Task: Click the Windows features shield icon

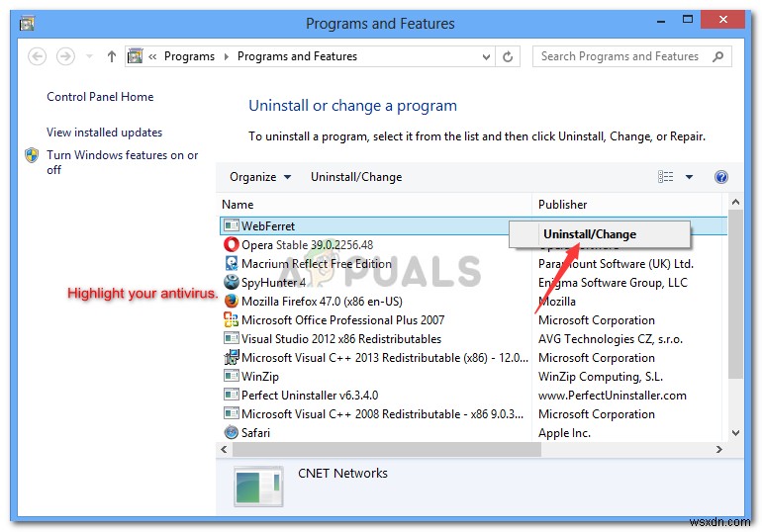Action: coord(32,155)
